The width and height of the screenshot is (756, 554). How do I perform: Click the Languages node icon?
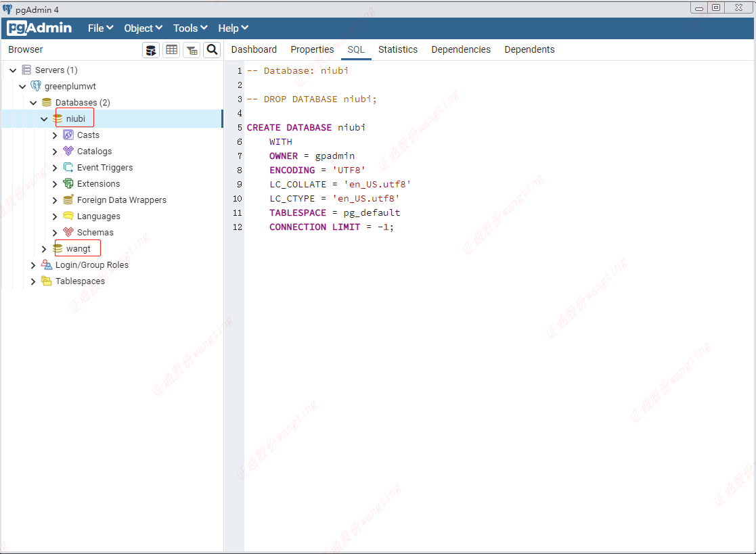point(68,216)
